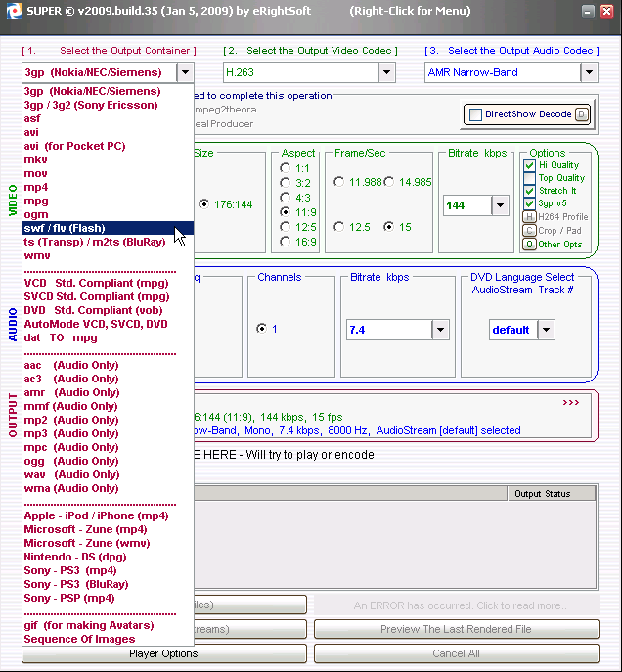The height and width of the screenshot is (672, 622).
Task: Choose Microsoft - Zune (wmv) preset
Action: (108, 544)
